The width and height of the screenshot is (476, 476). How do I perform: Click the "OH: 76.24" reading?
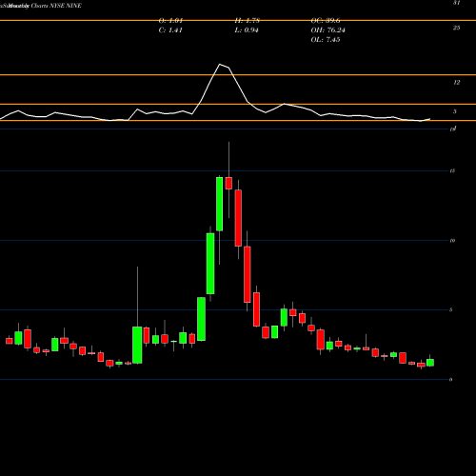coord(328,30)
